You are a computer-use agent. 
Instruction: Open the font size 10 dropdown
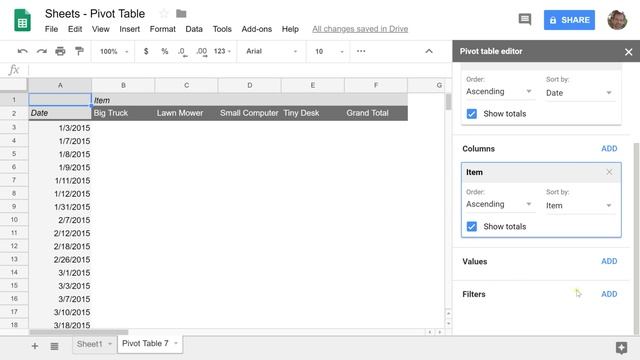tap(329, 51)
